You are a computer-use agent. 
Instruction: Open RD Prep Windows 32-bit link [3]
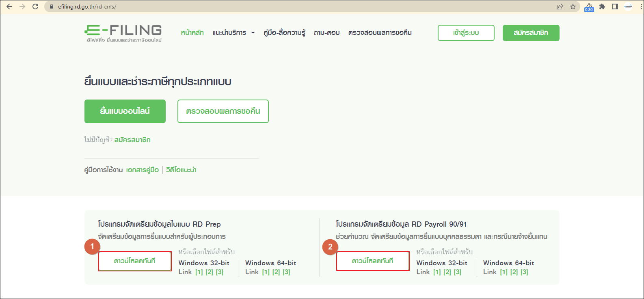click(x=220, y=272)
